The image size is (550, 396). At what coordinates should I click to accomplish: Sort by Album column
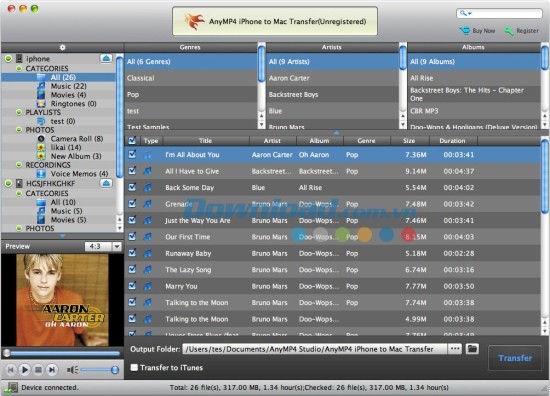[x=319, y=141]
